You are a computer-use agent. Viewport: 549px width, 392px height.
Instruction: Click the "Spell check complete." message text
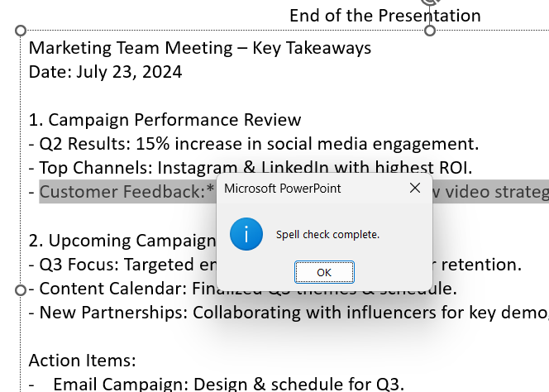[327, 235]
